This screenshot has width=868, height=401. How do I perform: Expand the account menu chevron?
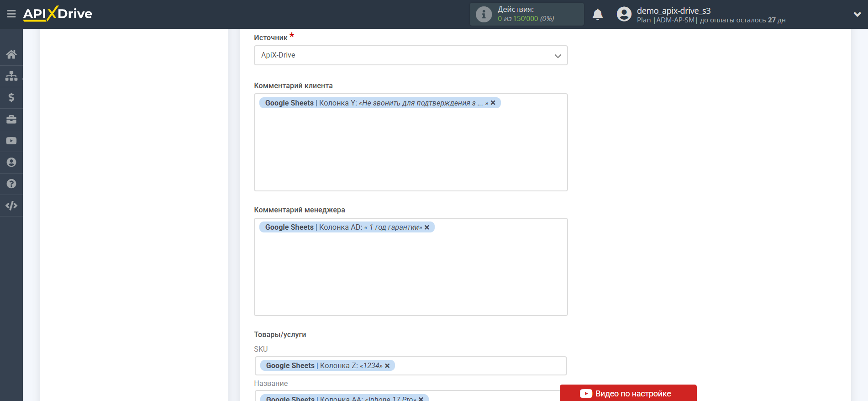[857, 14]
